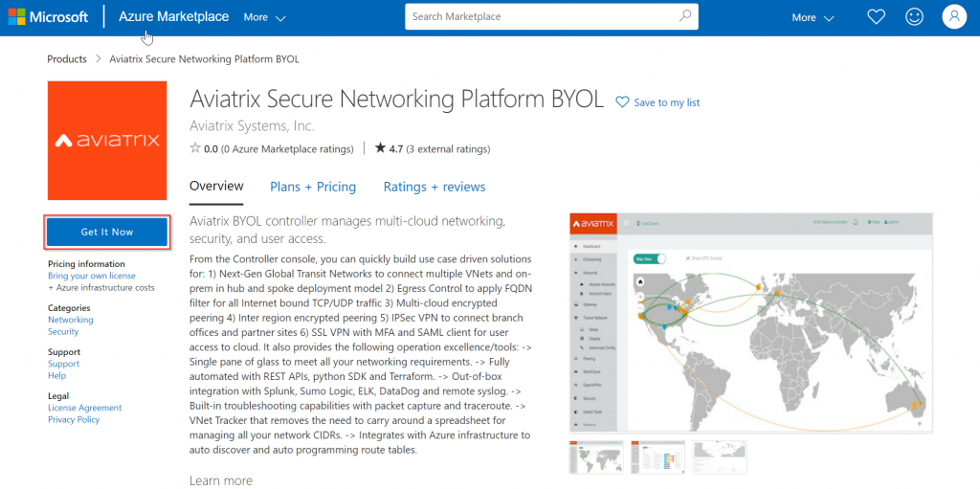Open Privacy Policy link

[74, 419]
